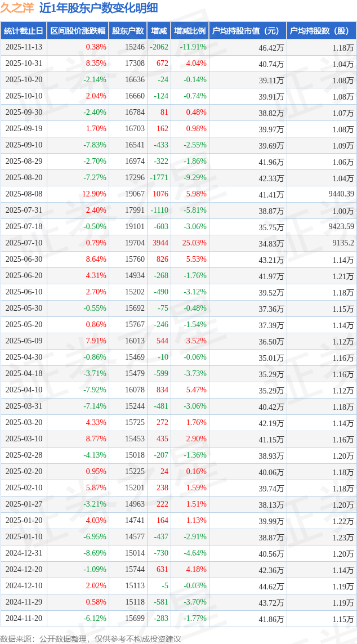
Task: Select the 股东户数 column header
Action: (127, 31)
